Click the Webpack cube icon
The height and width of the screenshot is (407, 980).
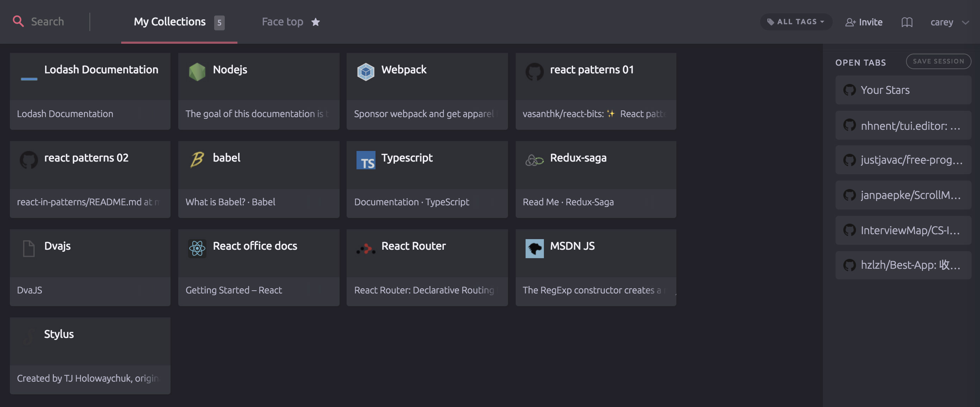click(366, 72)
